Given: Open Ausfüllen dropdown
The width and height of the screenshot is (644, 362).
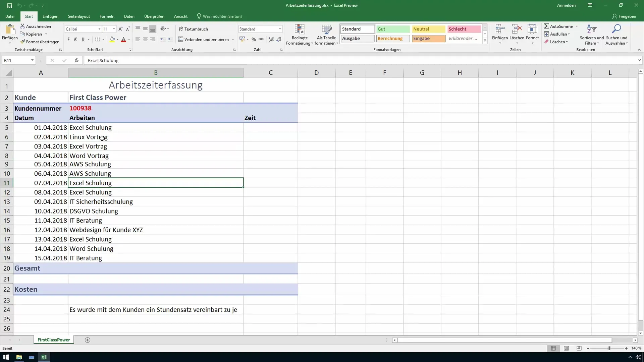Looking at the screenshot, I should click(x=557, y=34).
